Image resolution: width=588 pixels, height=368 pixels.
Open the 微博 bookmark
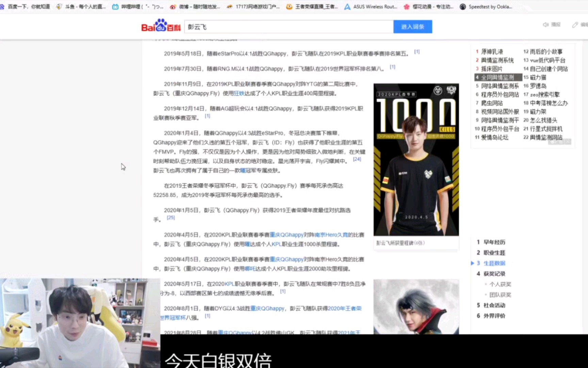click(195, 6)
